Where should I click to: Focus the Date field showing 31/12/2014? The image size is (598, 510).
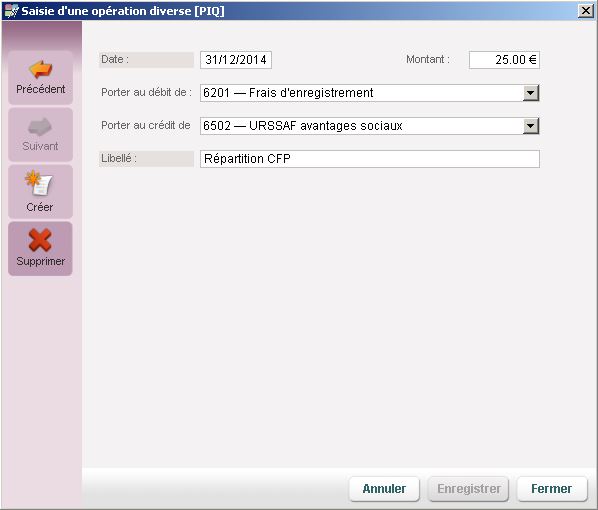(x=236, y=60)
